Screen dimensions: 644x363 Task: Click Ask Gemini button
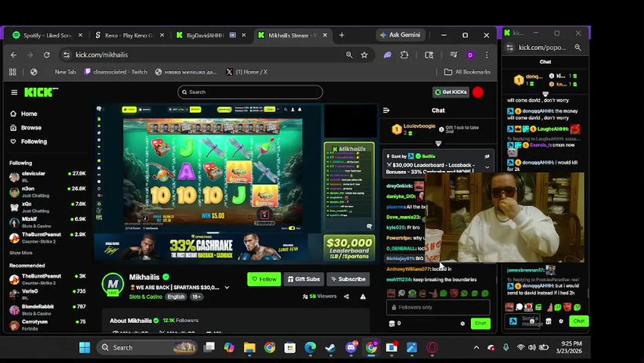[x=400, y=35]
